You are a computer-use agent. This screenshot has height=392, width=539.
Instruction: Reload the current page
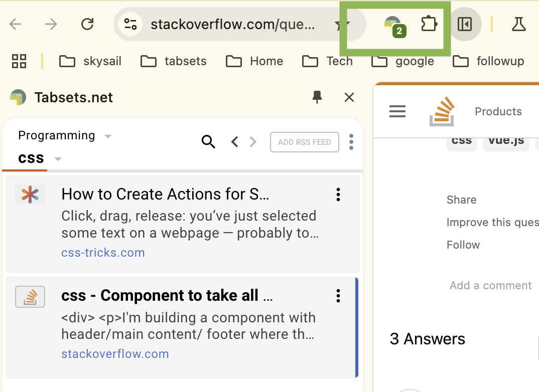coord(87,24)
